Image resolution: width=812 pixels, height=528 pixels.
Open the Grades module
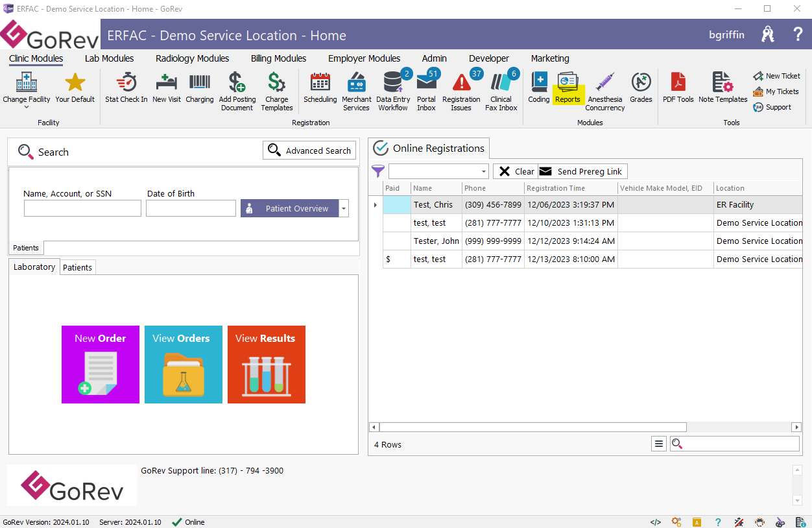tap(641, 88)
